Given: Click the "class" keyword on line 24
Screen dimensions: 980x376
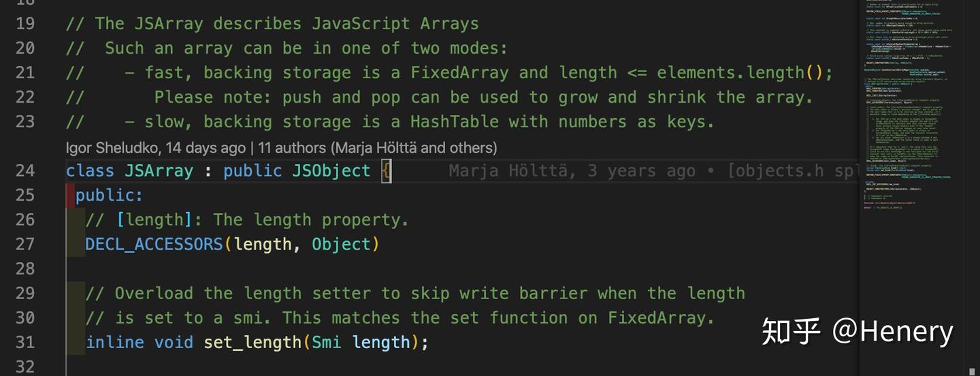Looking at the screenshot, I should (x=90, y=171).
